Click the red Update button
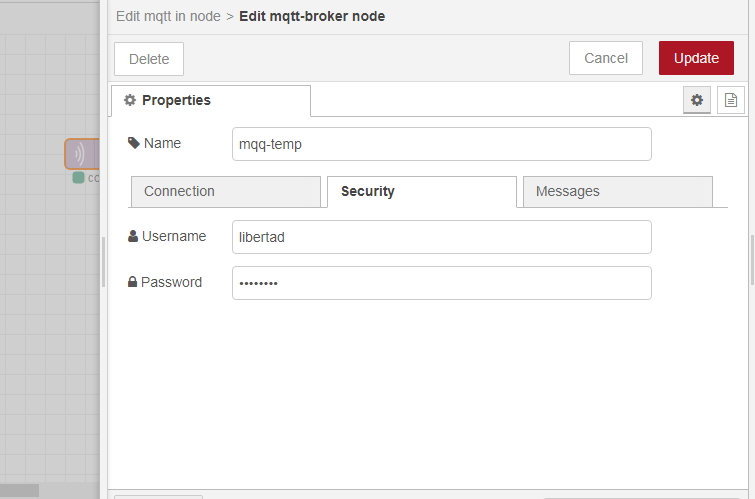The width and height of the screenshot is (755, 499). click(x=696, y=58)
